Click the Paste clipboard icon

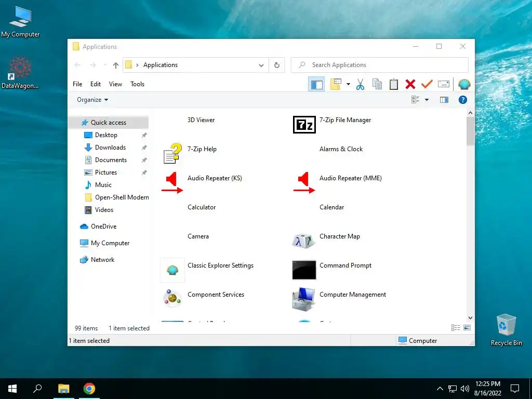(x=394, y=84)
